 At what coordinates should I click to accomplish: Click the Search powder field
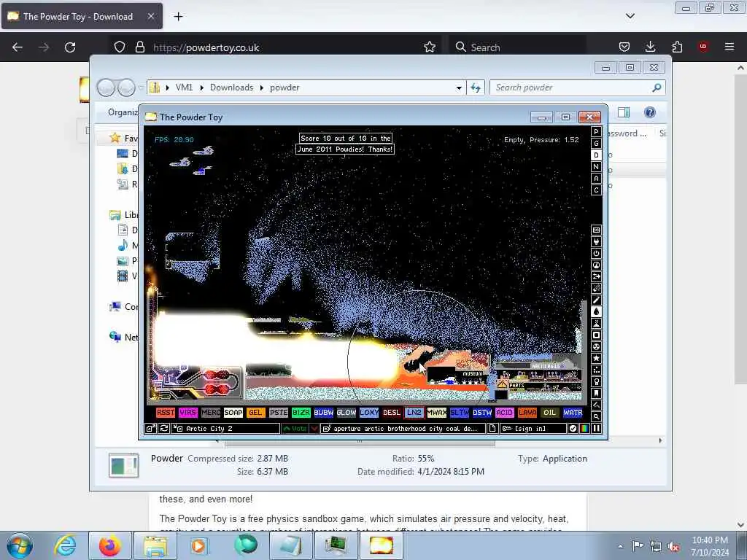578,87
